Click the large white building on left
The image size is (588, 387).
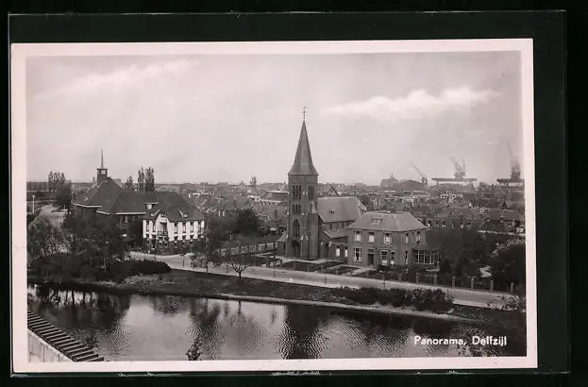[172, 228]
